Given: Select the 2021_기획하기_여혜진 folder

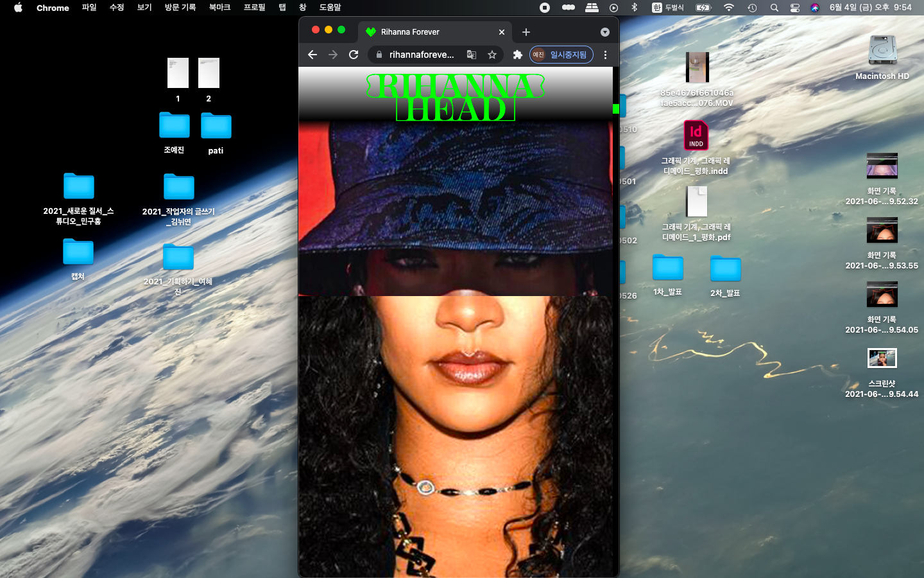Looking at the screenshot, I should pos(178,257).
